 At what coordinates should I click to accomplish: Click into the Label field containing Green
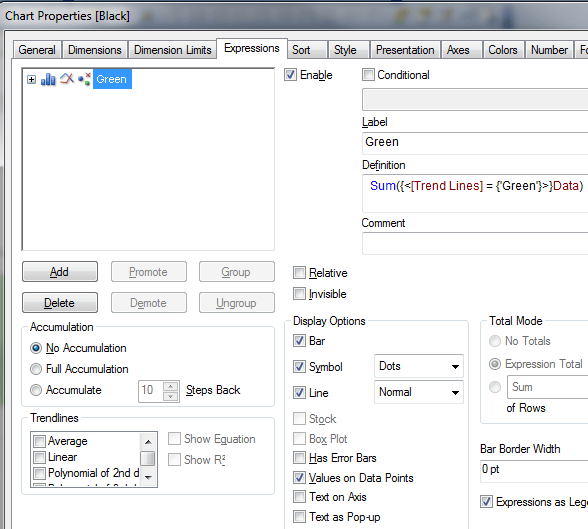(475, 142)
